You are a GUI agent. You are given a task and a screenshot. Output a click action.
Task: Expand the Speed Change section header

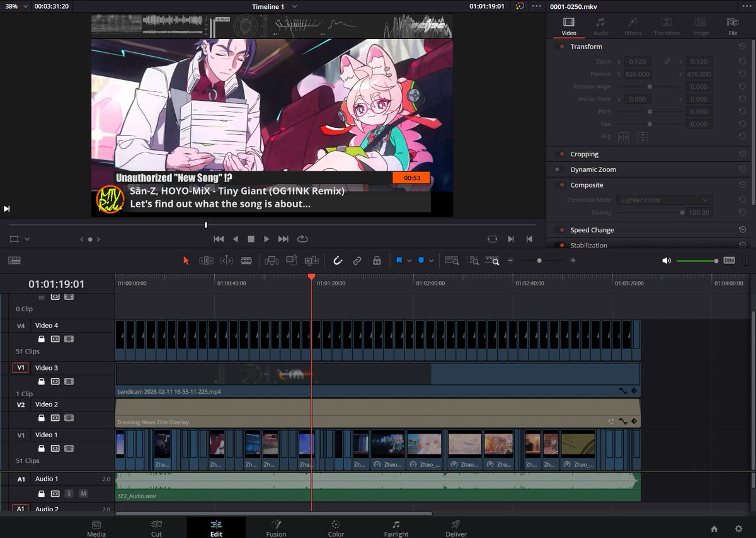(x=592, y=230)
